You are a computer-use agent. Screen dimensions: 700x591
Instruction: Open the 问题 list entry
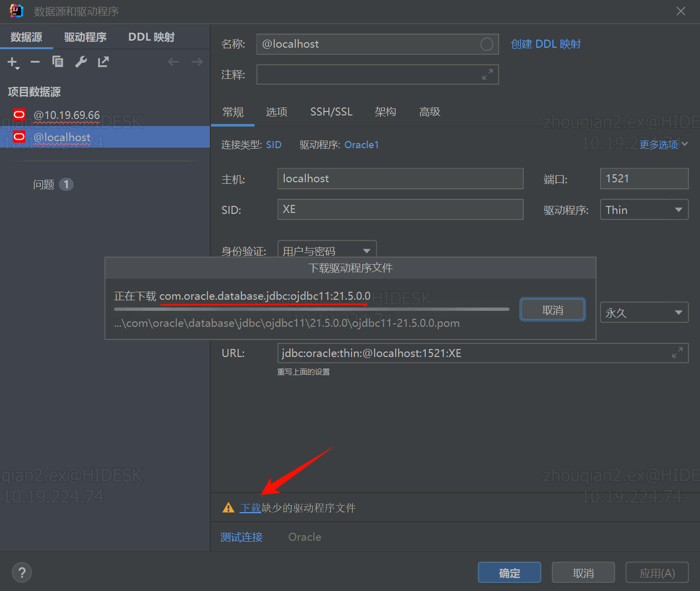coord(44,185)
